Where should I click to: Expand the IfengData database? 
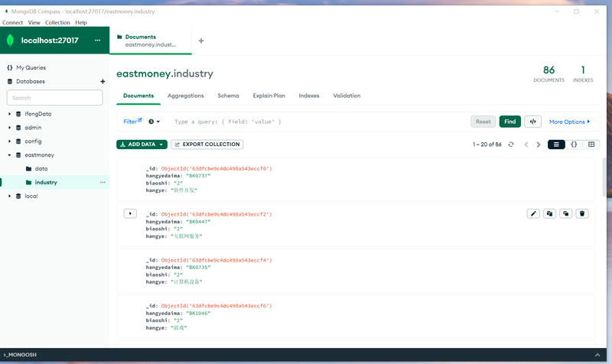pos(10,114)
